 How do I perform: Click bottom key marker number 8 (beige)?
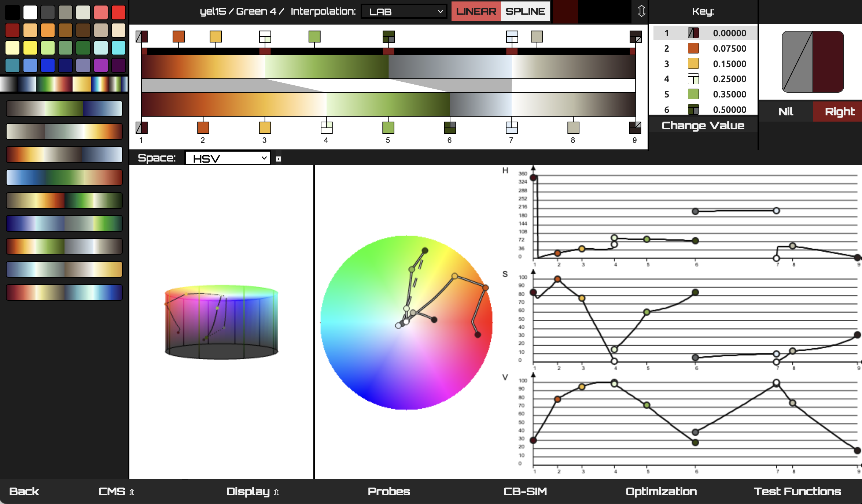(x=573, y=128)
